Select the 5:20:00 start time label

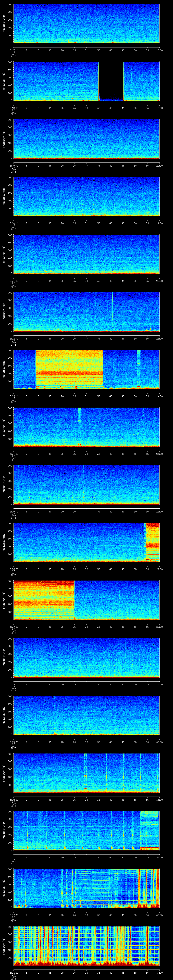14,223
